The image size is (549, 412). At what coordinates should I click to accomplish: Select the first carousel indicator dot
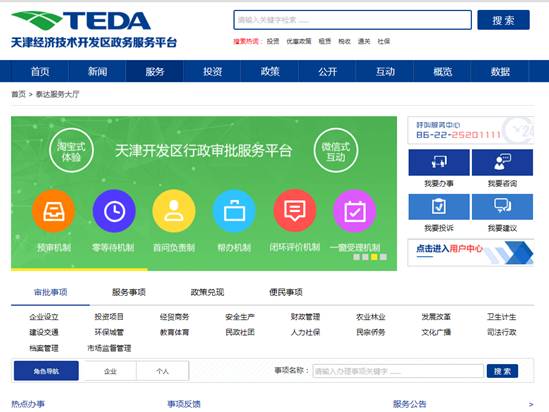click(356, 257)
